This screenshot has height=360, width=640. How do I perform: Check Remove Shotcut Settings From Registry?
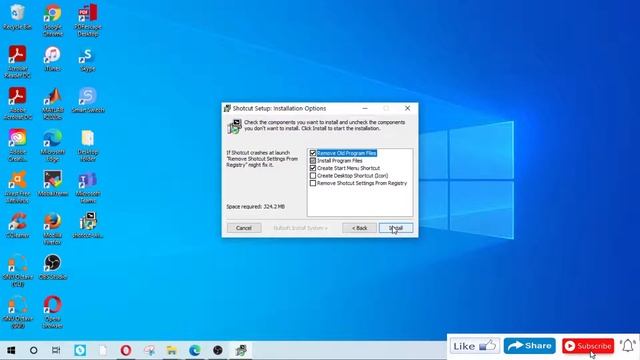(313, 183)
